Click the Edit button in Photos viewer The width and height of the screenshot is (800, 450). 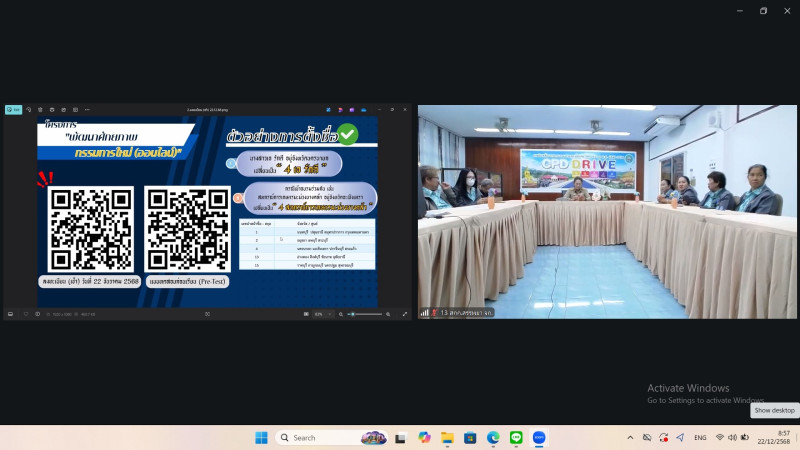tap(13, 109)
